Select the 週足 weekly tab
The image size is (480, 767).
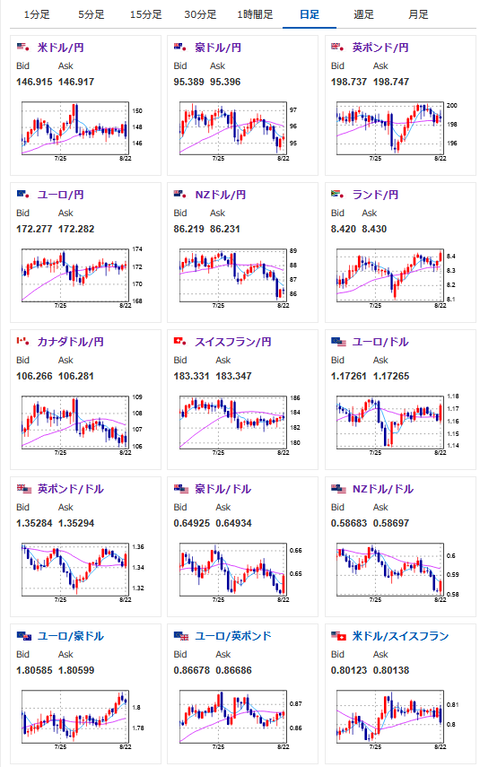tap(364, 15)
